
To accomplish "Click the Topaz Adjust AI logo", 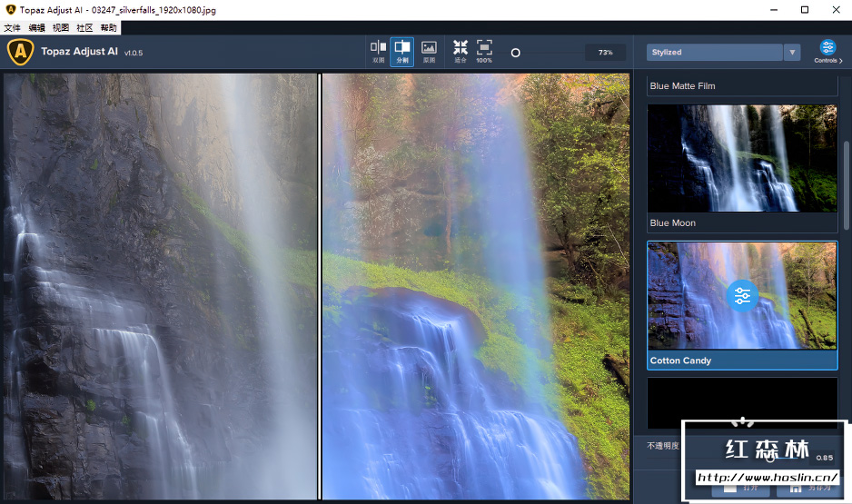I will pyautogui.click(x=21, y=52).
